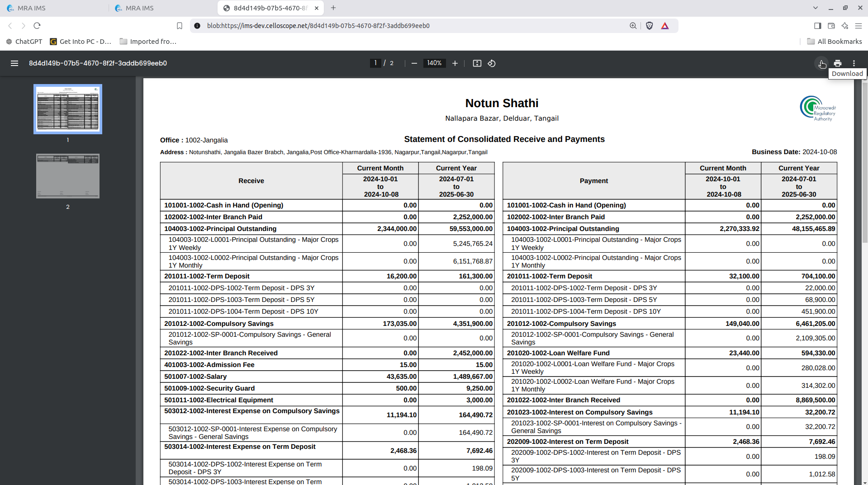Viewport: 868px width, 485px height.
Task: Select the active blob PDF tab
Action: 270,8
